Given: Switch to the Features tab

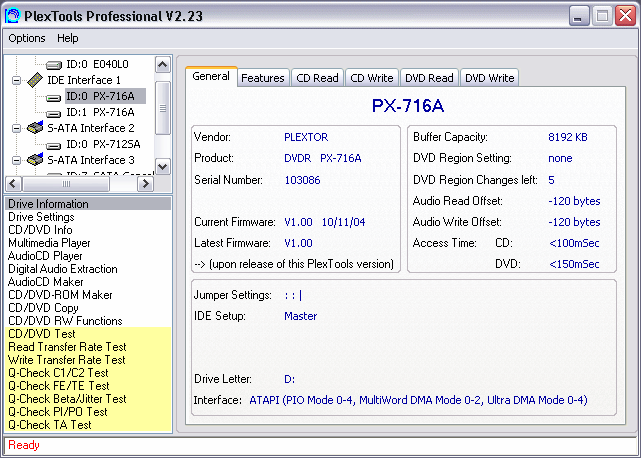Looking at the screenshot, I should [263, 78].
